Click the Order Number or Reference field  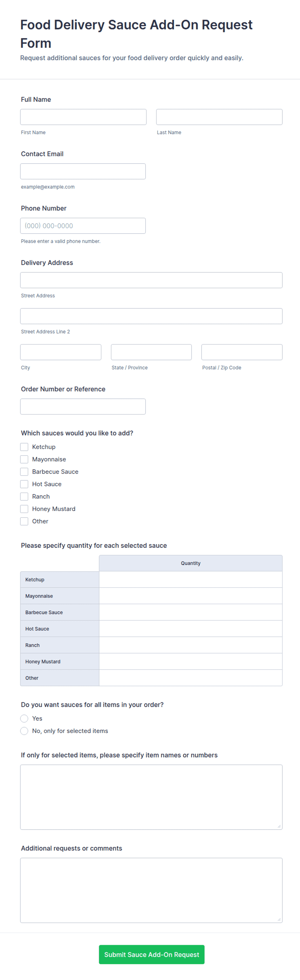pos(83,406)
